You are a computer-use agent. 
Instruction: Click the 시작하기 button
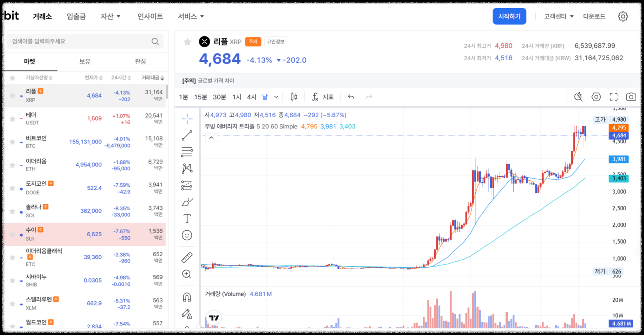[509, 16]
